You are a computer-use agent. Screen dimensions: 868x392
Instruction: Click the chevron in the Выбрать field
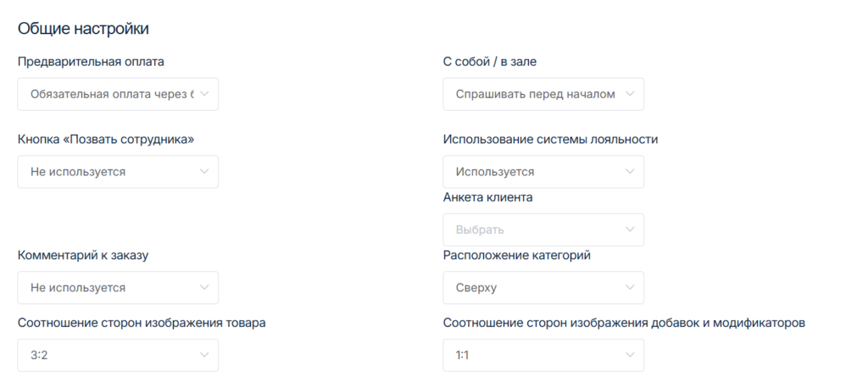pyautogui.click(x=629, y=229)
